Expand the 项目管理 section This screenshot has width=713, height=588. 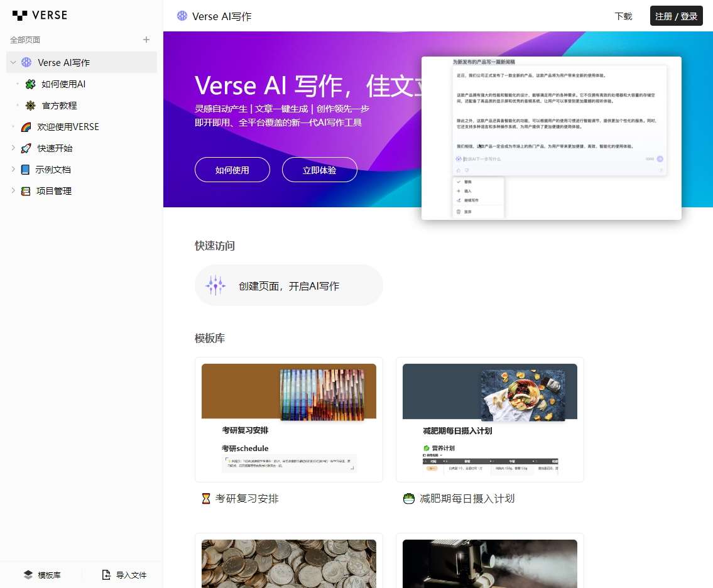point(13,191)
